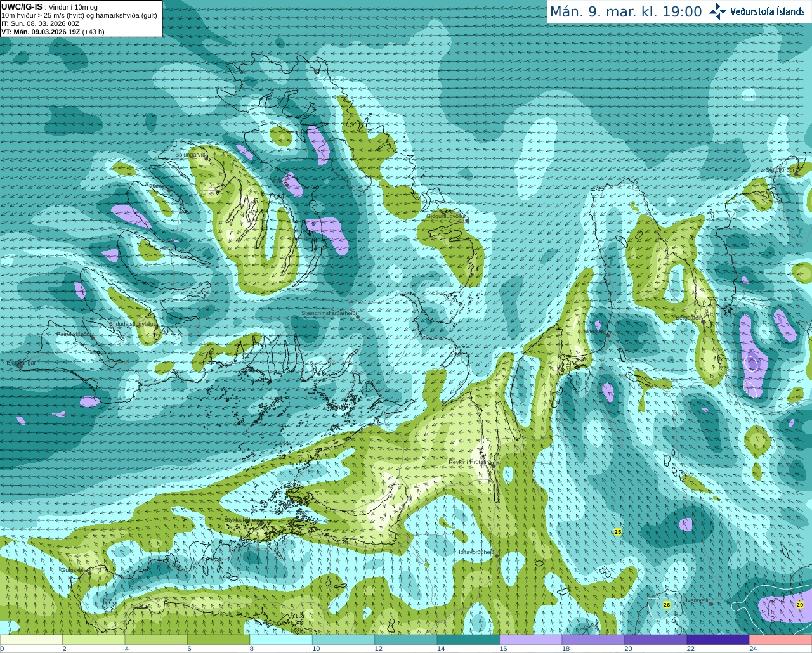812x653 pixels.
Task: Click the Steingrímsfjarðarheiði station label
Action: tap(329, 313)
